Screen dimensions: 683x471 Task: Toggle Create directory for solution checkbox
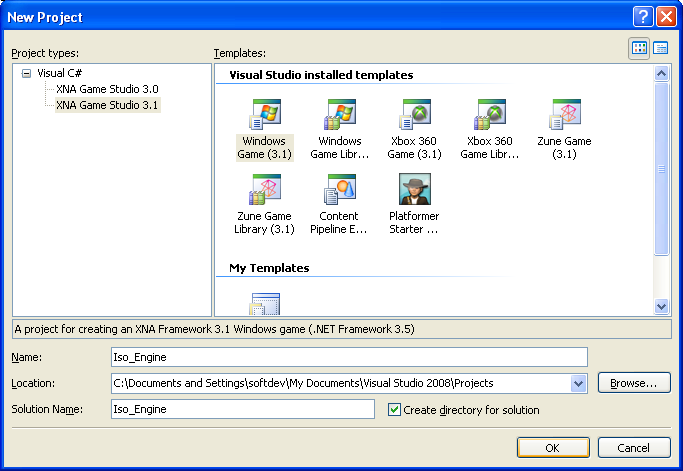tap(394, 410)
